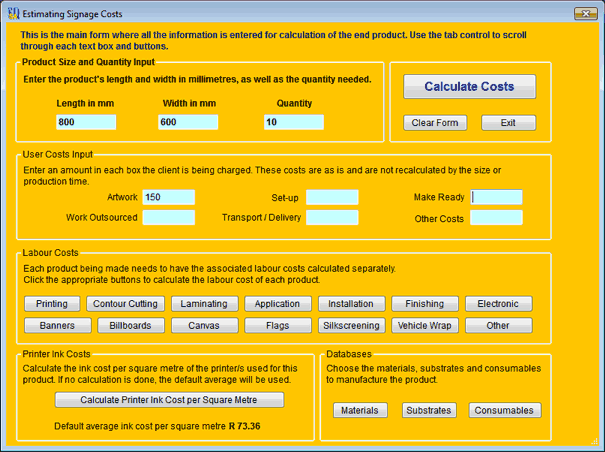Click the Artwork cost field
The image size is (605, 452).
pyautogui.click(x=168, y=197)
